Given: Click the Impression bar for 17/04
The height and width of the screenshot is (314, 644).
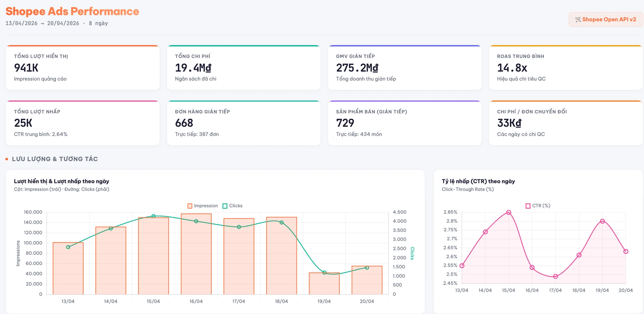Looking at the screenshot, I should tap(239, 256).
